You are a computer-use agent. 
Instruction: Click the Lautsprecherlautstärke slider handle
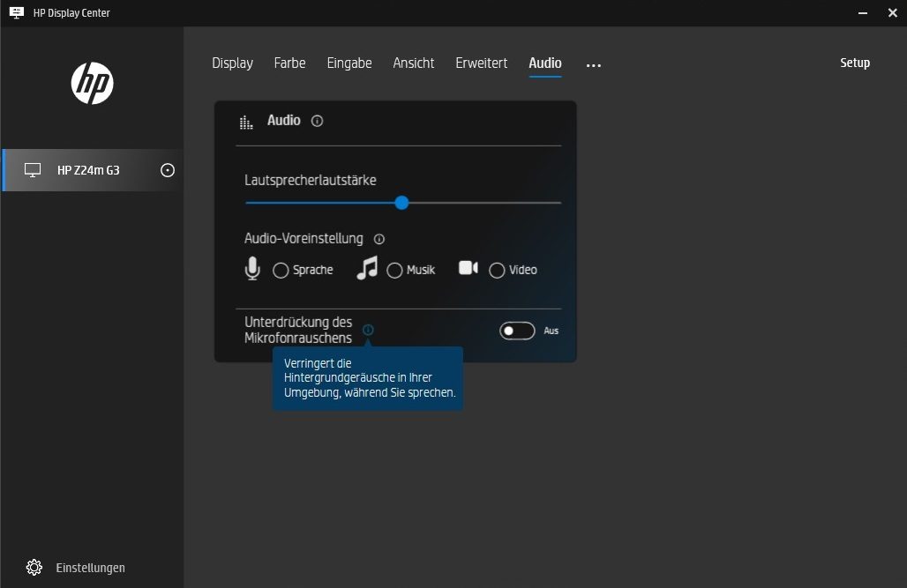(401, 203)
